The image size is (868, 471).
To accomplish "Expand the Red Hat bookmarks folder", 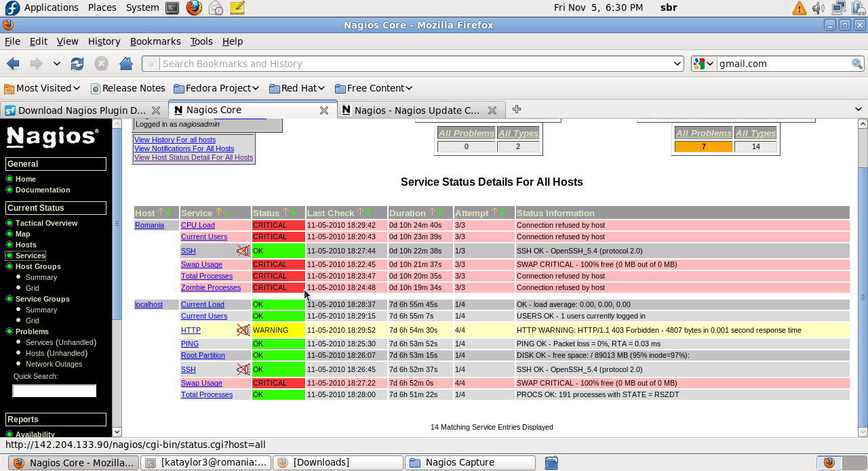I will 297,88.
